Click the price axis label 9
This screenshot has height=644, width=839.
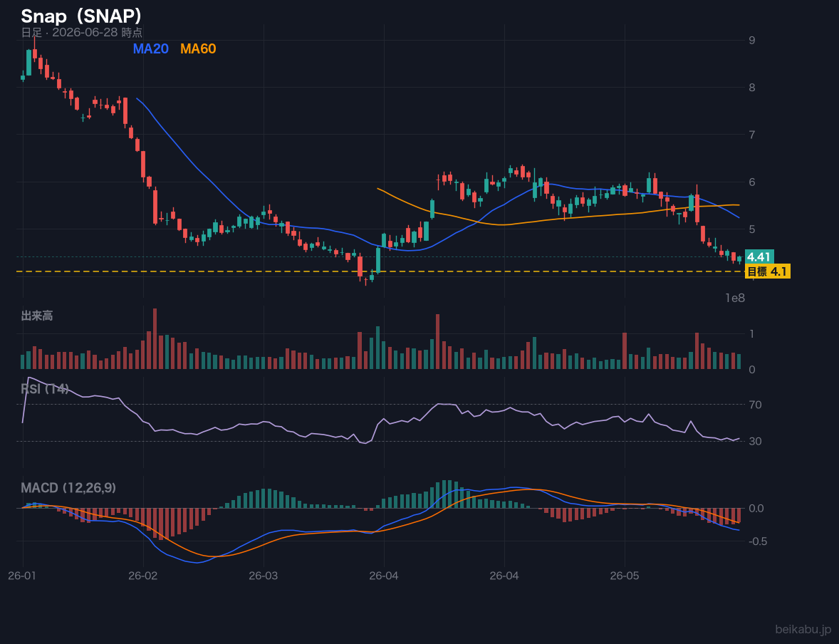tap(752, 40)
